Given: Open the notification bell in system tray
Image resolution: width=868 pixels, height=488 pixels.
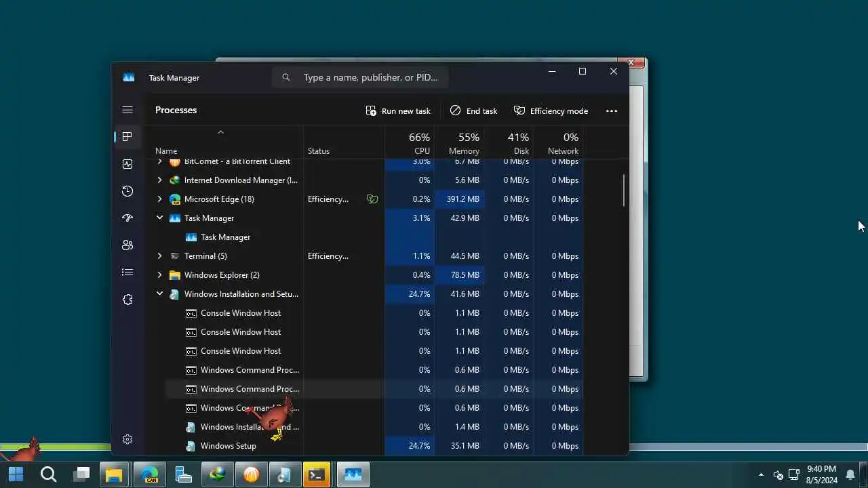Looking at the screenshot, I should click(850, 474).
